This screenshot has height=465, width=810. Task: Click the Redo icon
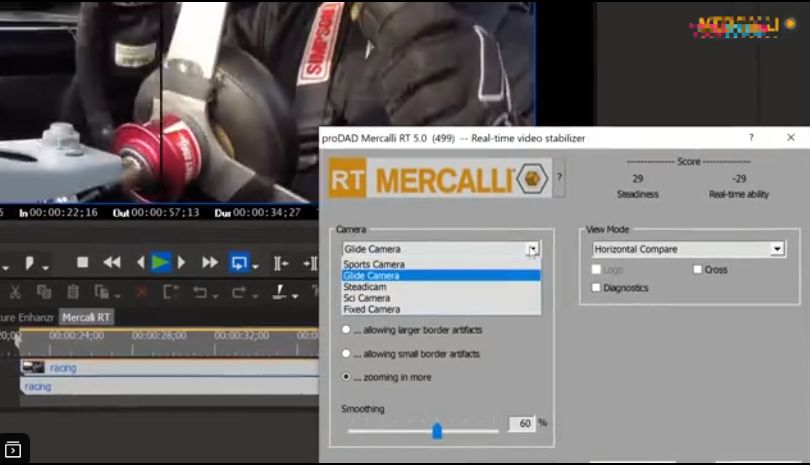(x=239, y=292)
